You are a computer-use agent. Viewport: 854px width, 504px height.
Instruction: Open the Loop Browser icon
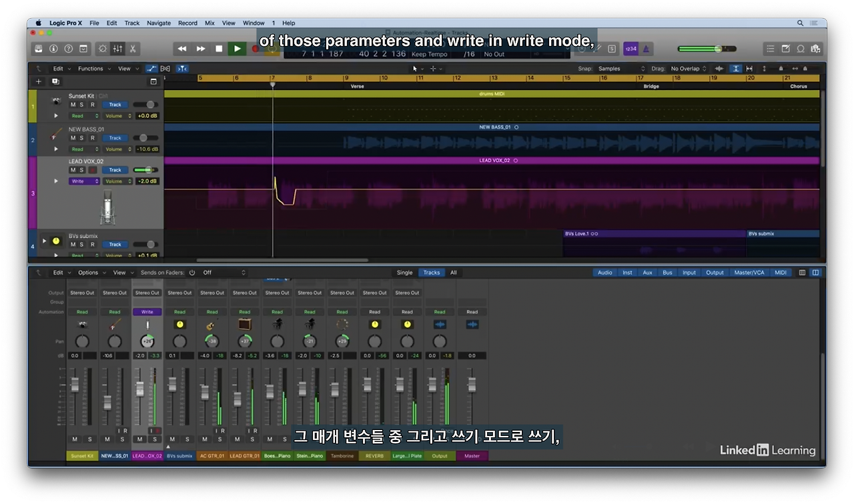(x=800, y=49)
